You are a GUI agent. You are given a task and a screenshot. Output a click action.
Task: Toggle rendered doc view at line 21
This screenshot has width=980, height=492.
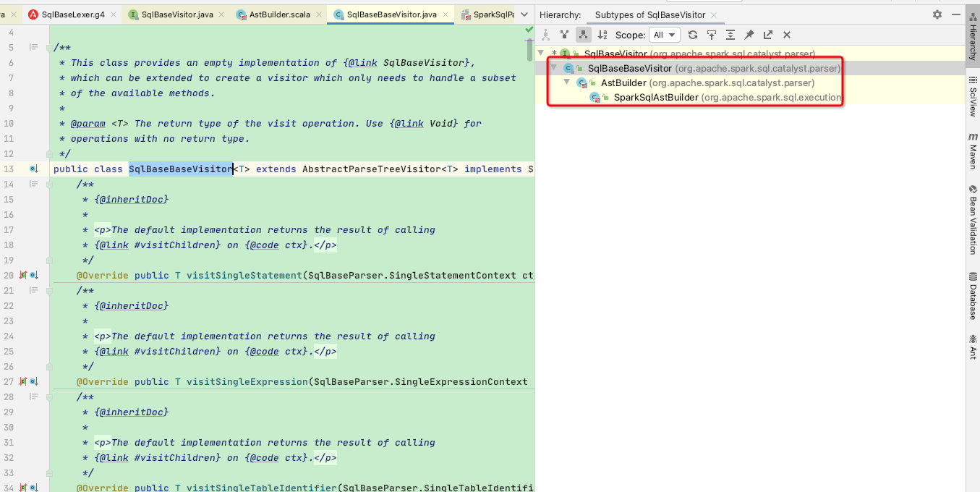click(33, 290)
